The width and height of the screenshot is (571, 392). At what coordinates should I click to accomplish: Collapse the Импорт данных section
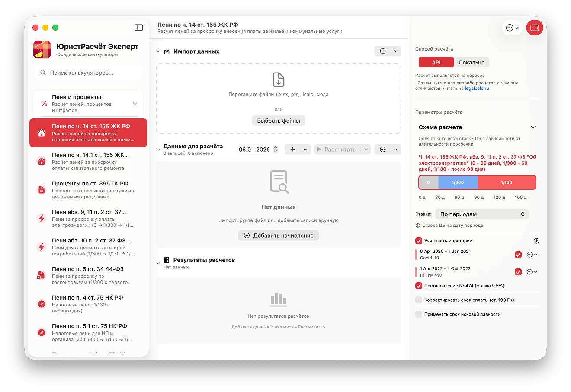click(158, 51)
